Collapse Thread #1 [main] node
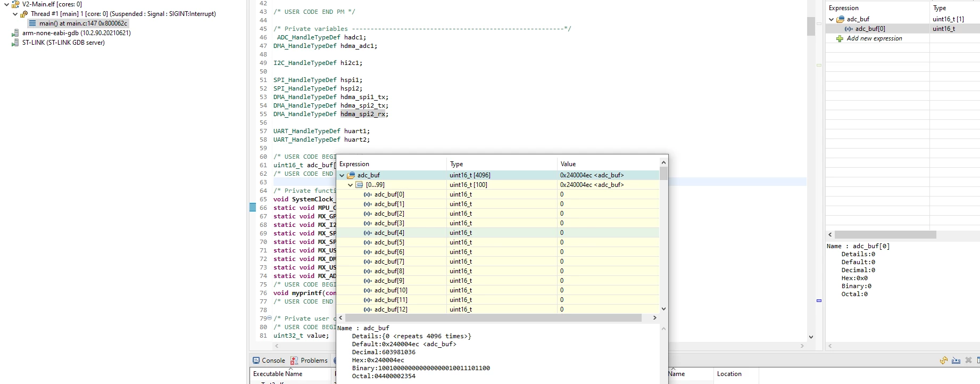This screenshot has height=384, width=980. point(15,14)
